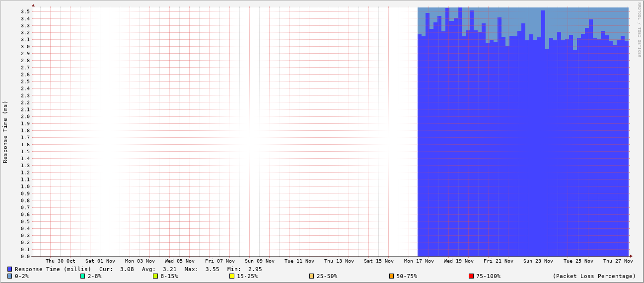Select the orange 50-75% legend swatch

(x=391, y=276)
